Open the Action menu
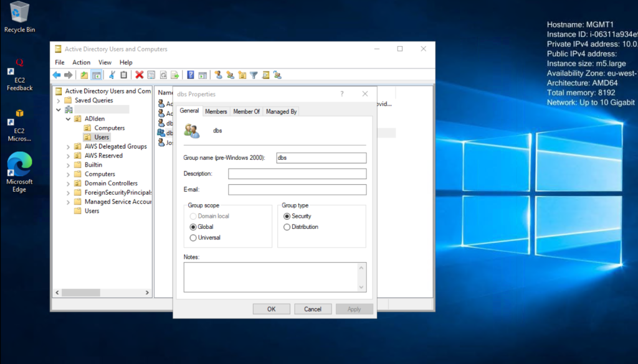This screenshot has width=638, height=364. [x=81, y=62]
